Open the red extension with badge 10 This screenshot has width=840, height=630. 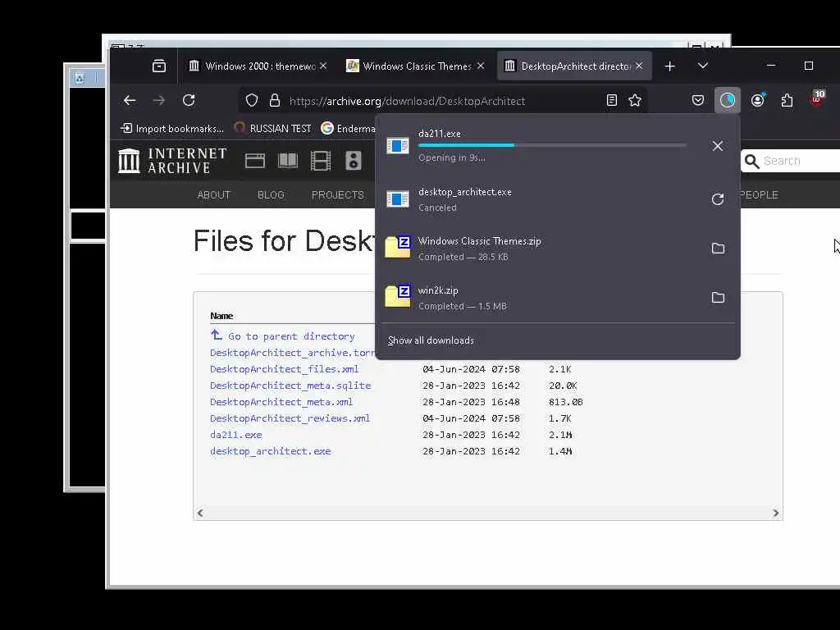[818, 99]
